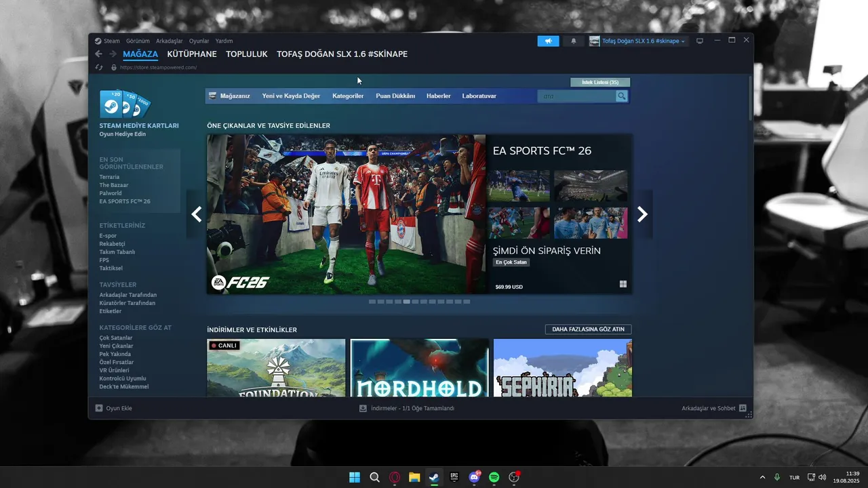The image size is (868, 488).
Task: Open Arkadaşlar Tarafından recommendations
Action: (128, 295)
